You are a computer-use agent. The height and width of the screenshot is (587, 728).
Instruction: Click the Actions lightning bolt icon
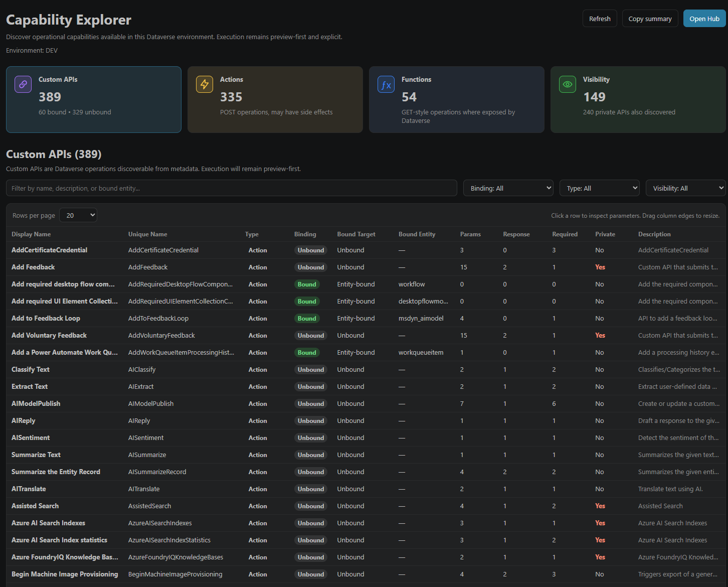point(205,84)
